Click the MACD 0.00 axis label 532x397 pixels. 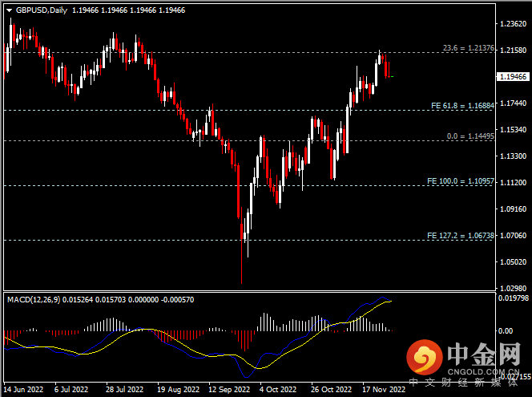(506, 330)
